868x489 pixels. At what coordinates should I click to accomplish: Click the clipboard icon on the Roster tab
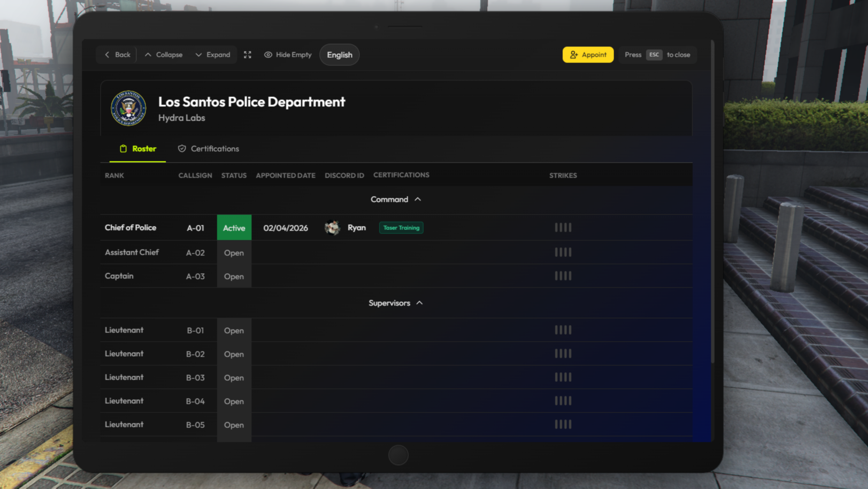pyautogui.click(x=123, y=149)
